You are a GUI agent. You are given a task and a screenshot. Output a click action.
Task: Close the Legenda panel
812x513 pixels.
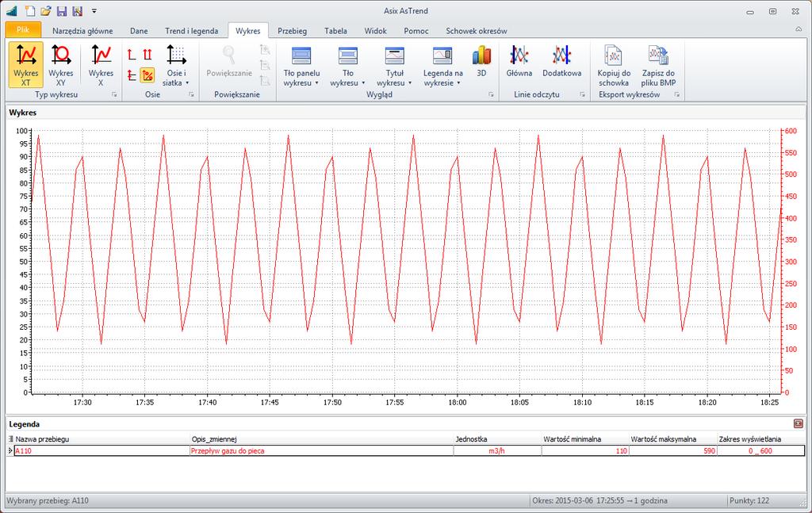click(798, 423)
